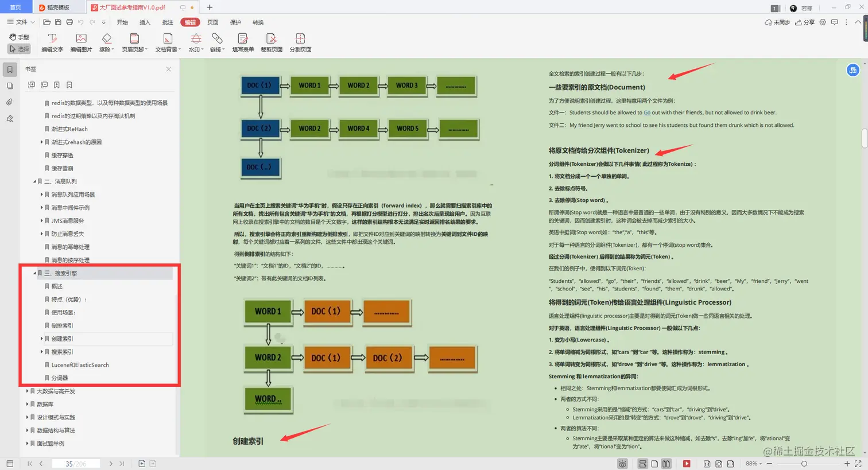Open the Bookmarks panel sidebar icon
The width and height of the screenshot is (868, 470).
coord(10,69)
